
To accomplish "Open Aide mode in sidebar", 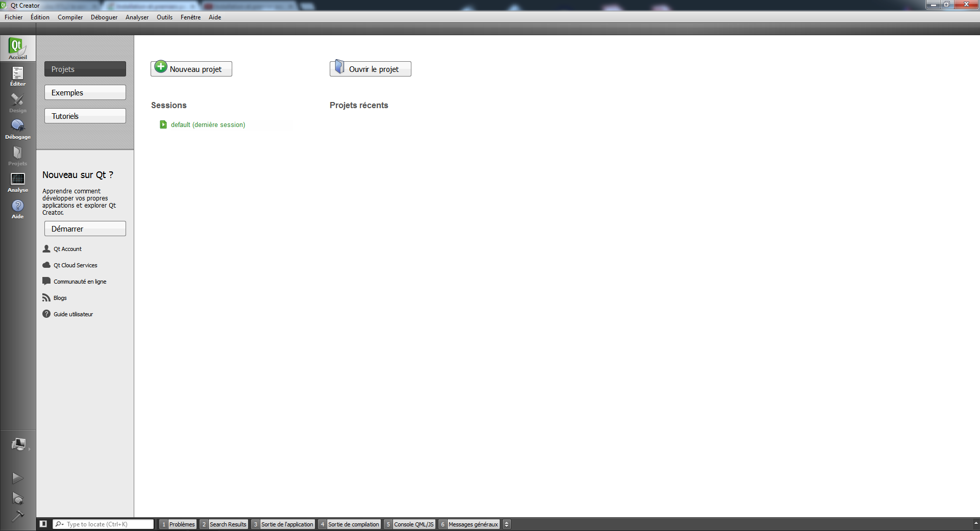I will click(x=18, y=209).
